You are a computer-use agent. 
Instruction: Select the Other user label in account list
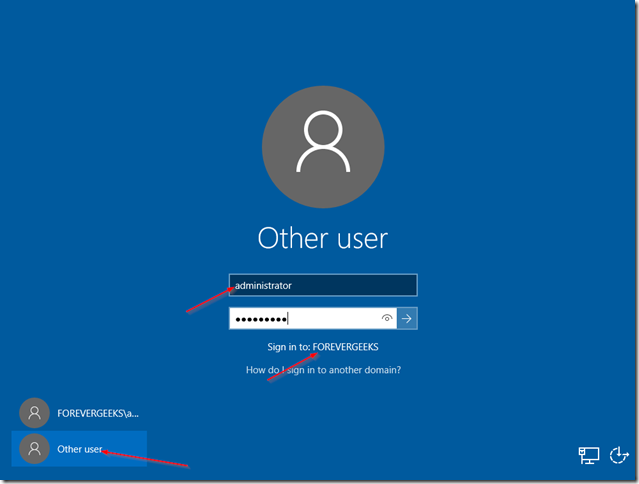[x=79, y=449]
